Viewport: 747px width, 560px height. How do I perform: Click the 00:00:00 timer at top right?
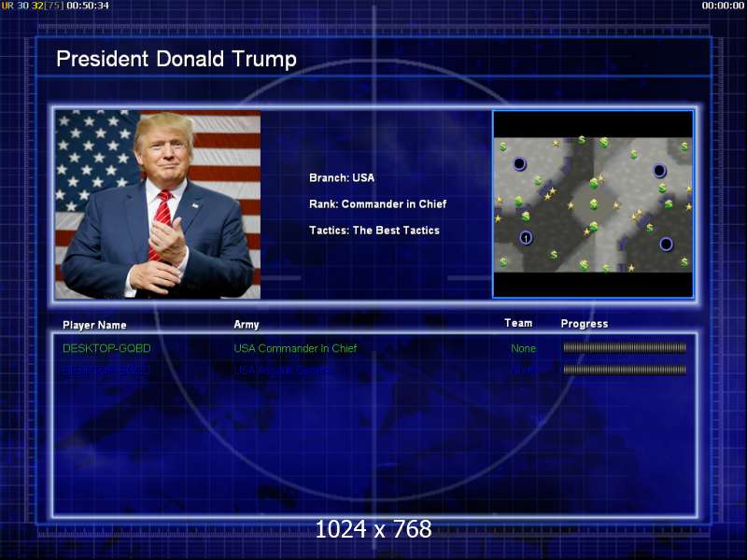pos(723,6)
